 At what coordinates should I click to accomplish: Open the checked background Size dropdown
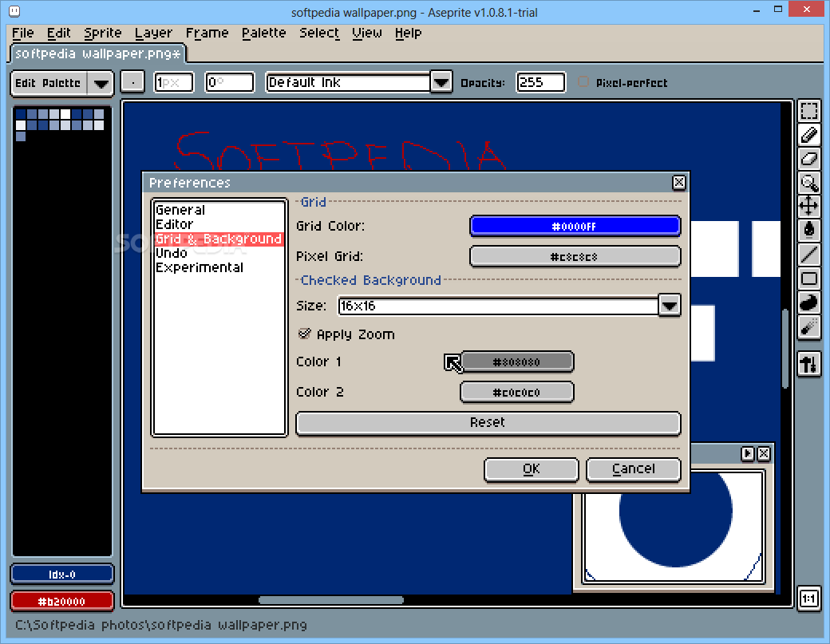[x=670, y=306]
